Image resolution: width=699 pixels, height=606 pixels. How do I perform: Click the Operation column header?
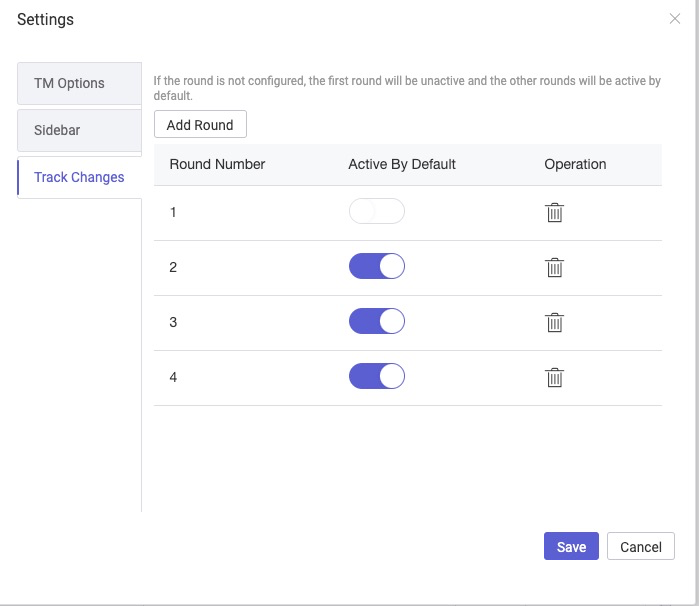[x=575, y=164]
